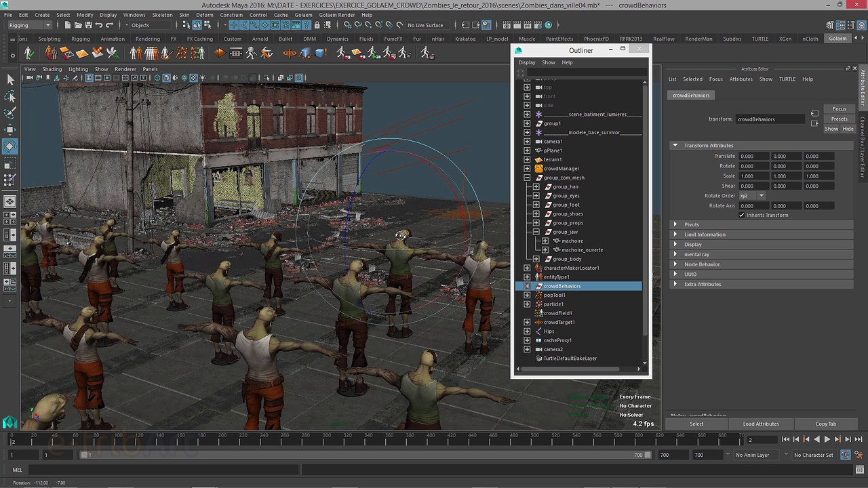Expand the Limit Information section
The height and width of the screenshot is (488, 868).
click(762, 235)
